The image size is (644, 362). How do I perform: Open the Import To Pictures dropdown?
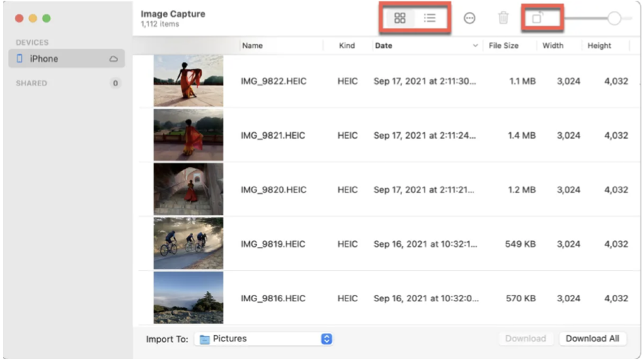[264, 339]
